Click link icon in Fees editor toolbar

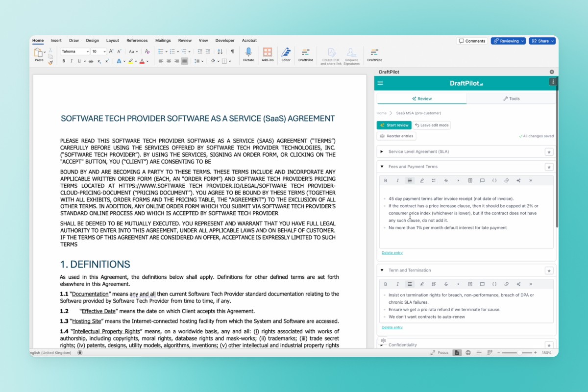507,181
